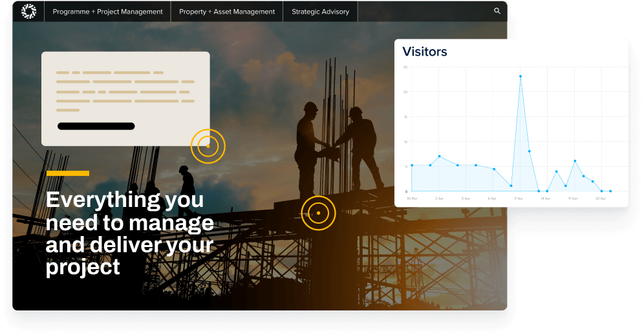Click the first data point at 30 Mar

pyautogui.click(x=412, y=165)
